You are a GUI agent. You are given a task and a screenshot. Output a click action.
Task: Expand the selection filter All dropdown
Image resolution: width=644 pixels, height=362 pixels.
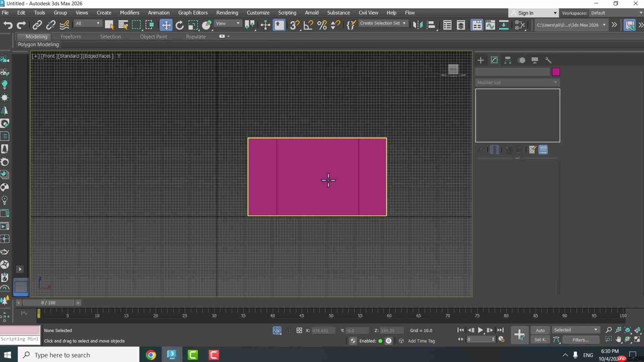[x=88, y=23]
